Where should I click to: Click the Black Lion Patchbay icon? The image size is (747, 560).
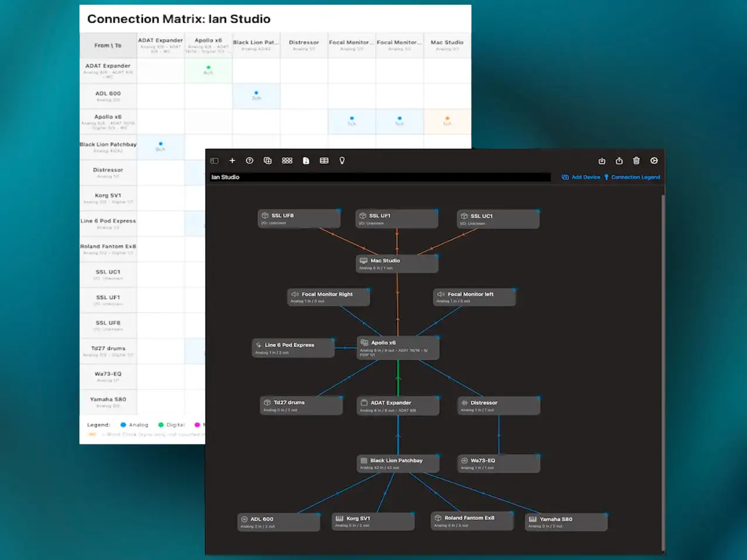pos(364,460)
